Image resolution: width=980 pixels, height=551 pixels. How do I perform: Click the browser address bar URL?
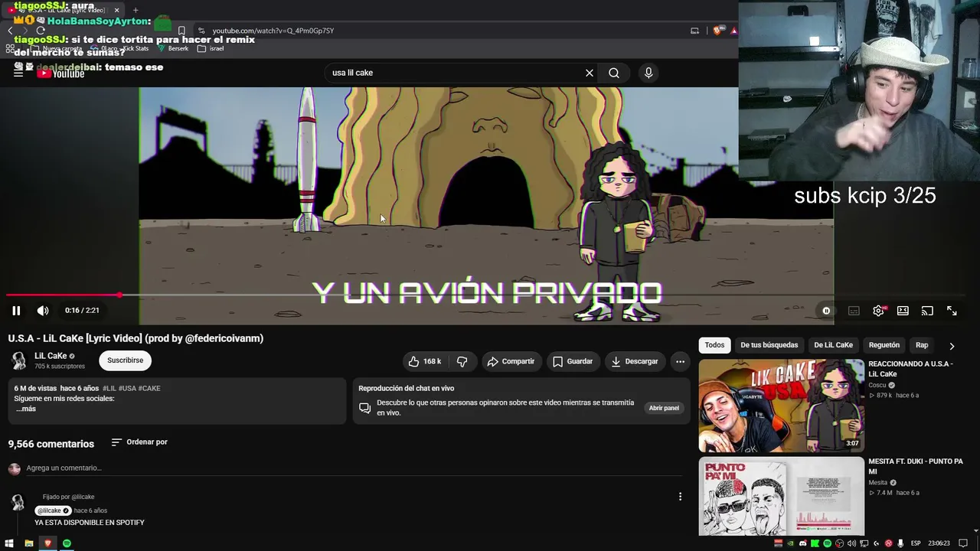click(273, 31)
